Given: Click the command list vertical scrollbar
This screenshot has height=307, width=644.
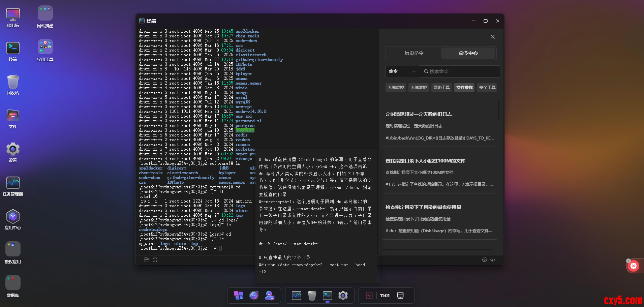Looking at the screenshot, I should (x=498, y=111).
